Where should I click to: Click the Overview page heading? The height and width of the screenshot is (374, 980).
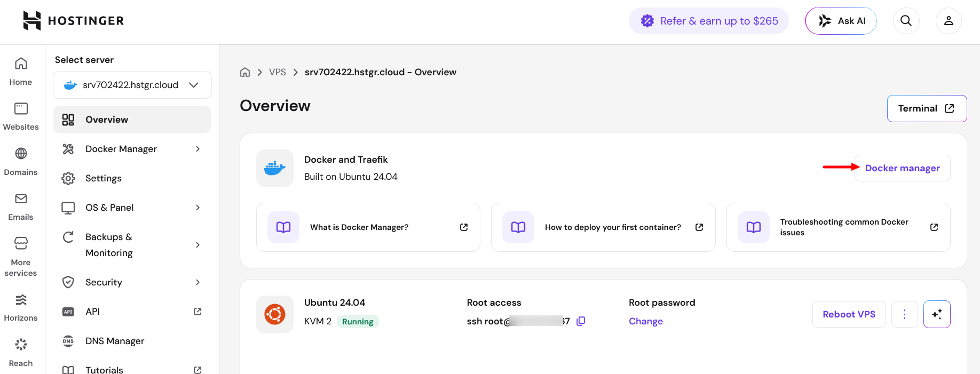pos(275,106)
